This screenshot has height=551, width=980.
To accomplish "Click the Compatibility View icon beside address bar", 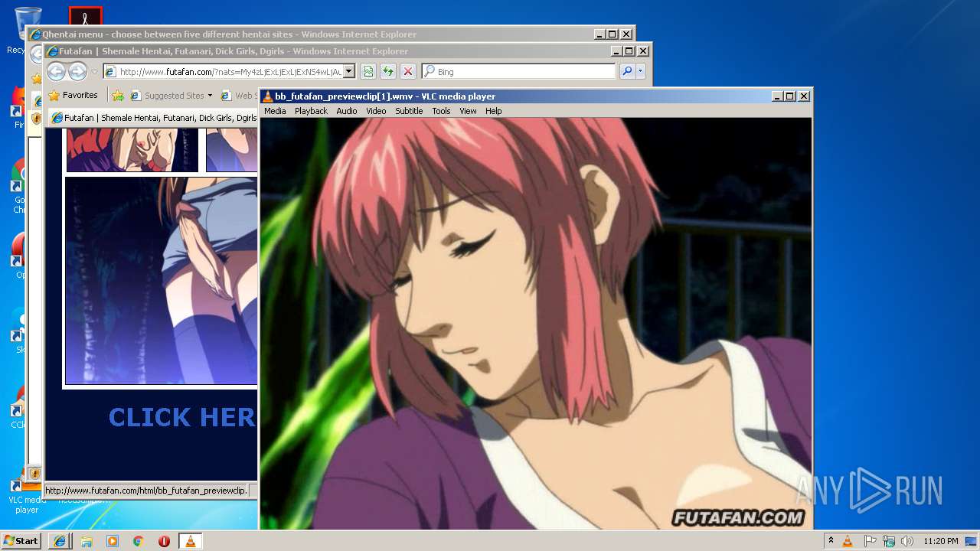I will coord(368,71).
